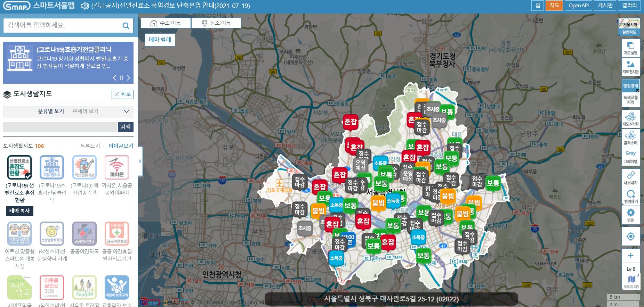Image resolution: width=644 pixels, height=307 pixels.
Task: Select the 선한영향력 가게 theme icon
Action: [52, 233]
